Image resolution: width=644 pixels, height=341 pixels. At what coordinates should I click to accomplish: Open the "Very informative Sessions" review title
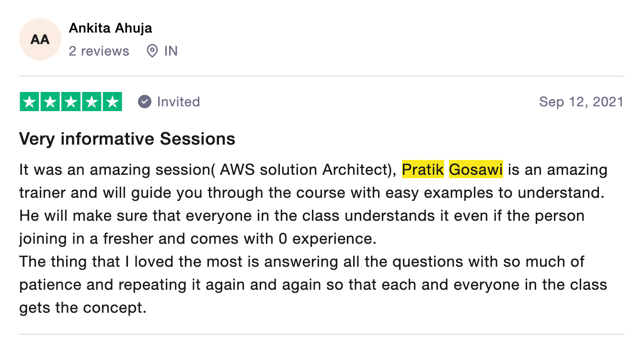127,139
